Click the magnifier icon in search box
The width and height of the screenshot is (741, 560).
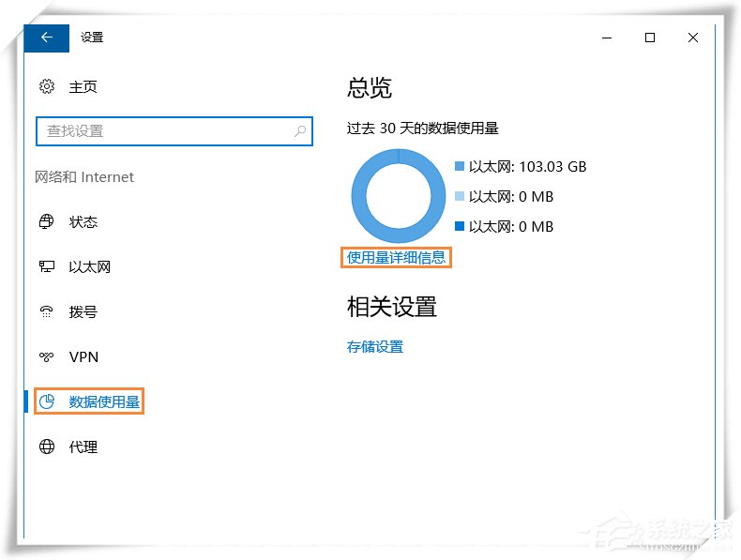click(300, 131)
